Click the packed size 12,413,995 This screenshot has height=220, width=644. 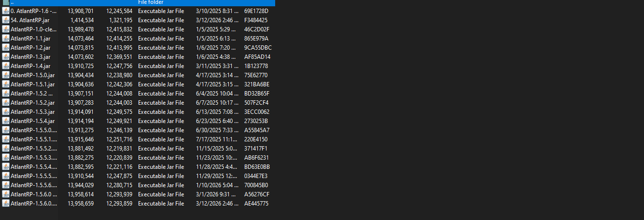(119, 47)
